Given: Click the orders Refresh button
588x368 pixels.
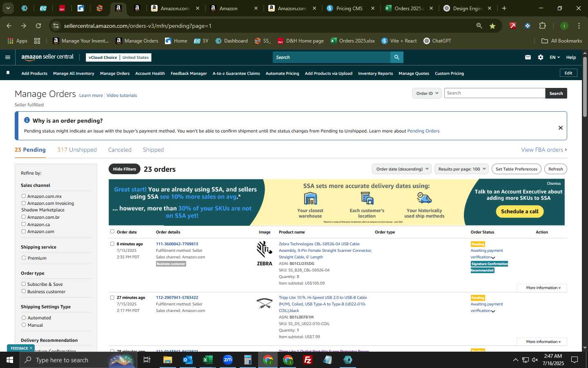Looking at the screenshot, I should coord(555,169).
